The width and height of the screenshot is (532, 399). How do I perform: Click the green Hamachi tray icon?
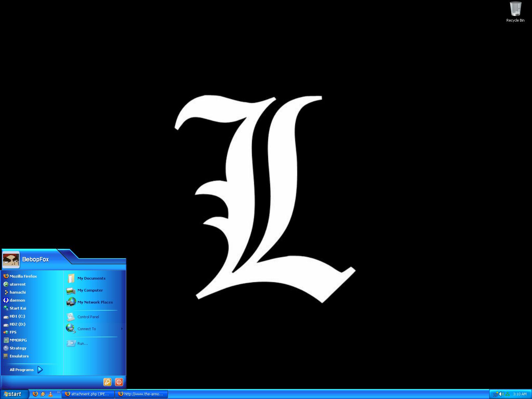(x=507, y=394)
